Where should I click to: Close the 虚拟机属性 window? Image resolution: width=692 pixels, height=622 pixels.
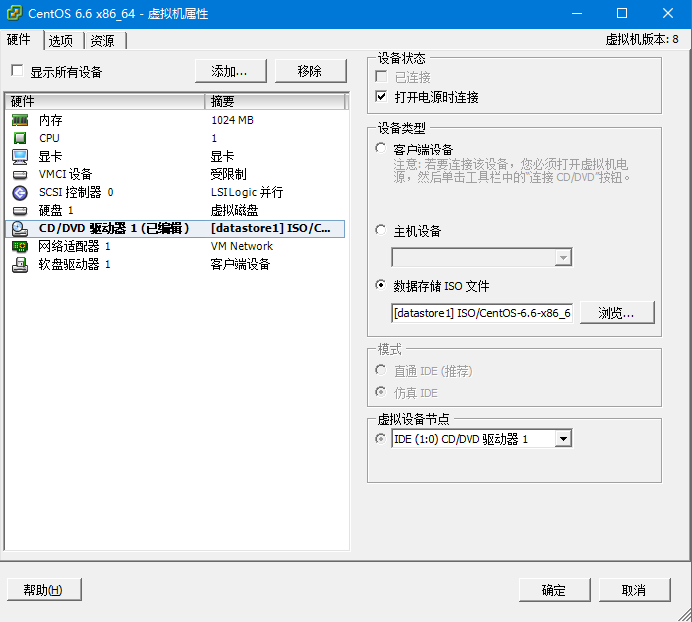668,13
